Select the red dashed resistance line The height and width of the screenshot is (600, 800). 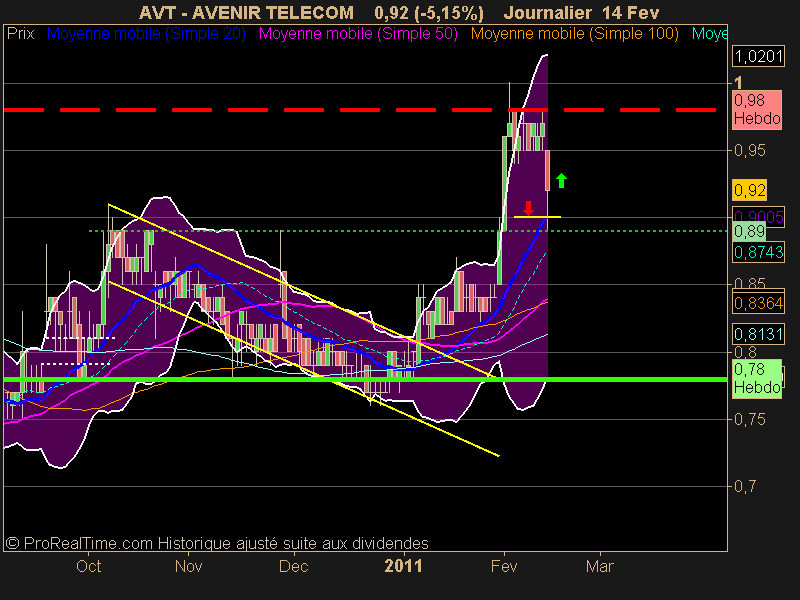click(359, 110)
